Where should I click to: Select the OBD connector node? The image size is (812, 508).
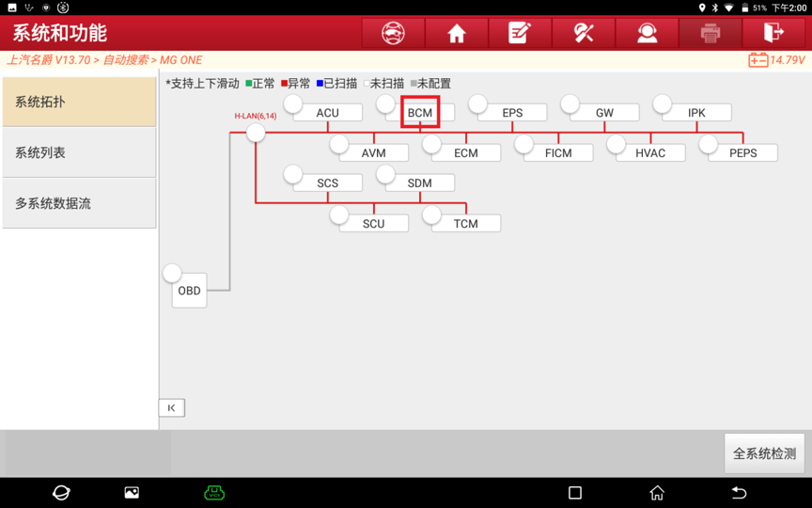pos(189,291)
